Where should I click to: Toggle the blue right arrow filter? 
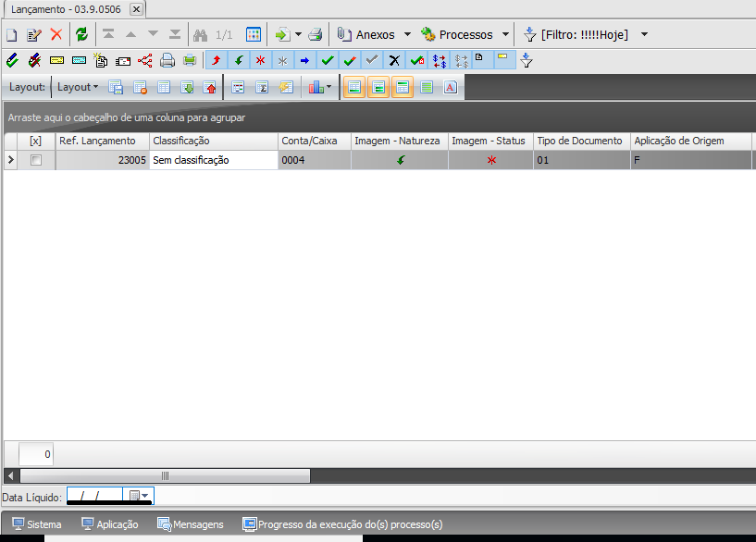click(x=304, y=61)
